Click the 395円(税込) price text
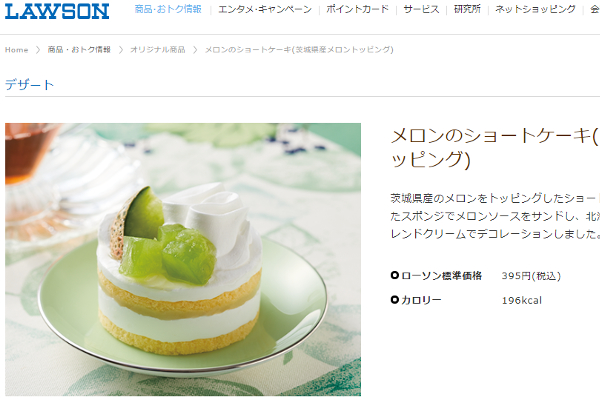Viewport: 600px width, 400px height. point(531,276)
